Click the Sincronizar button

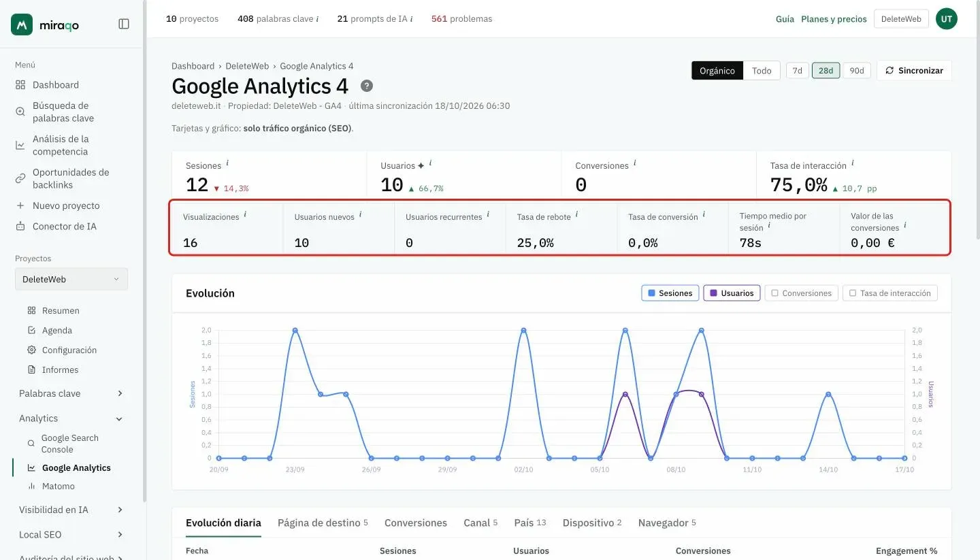pos(914,71)
